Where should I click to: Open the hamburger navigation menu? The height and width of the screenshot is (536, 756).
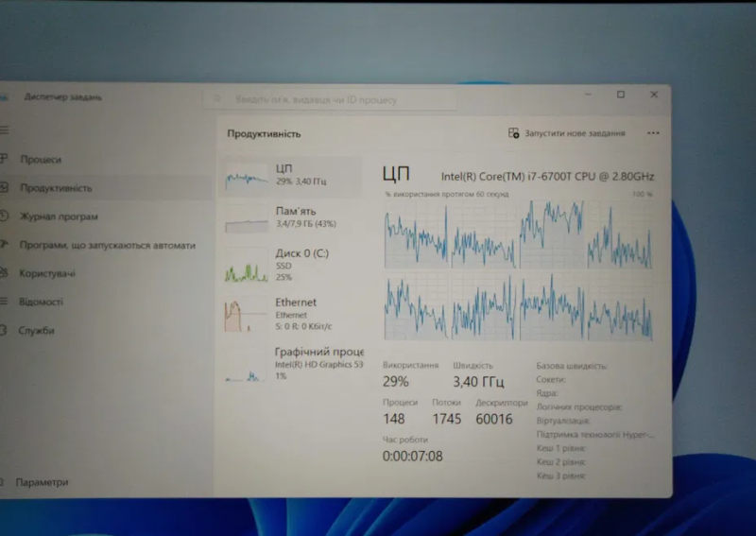[x=4, y=130]
